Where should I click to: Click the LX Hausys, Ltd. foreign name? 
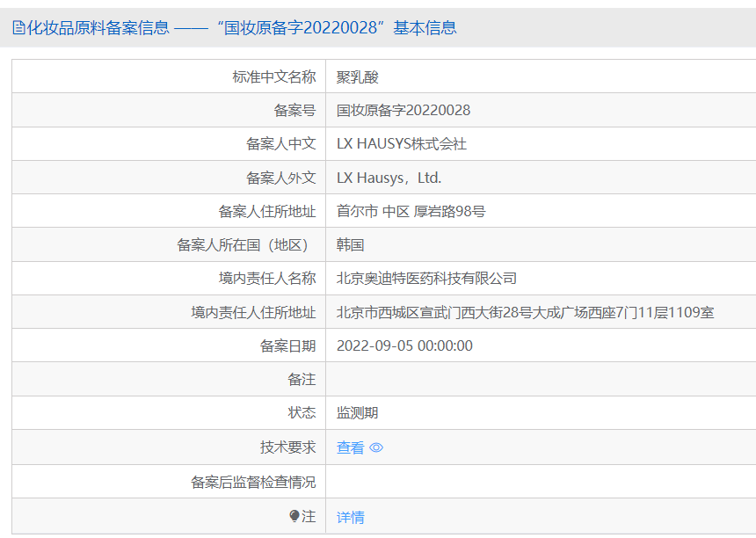(x=389, y=178)
